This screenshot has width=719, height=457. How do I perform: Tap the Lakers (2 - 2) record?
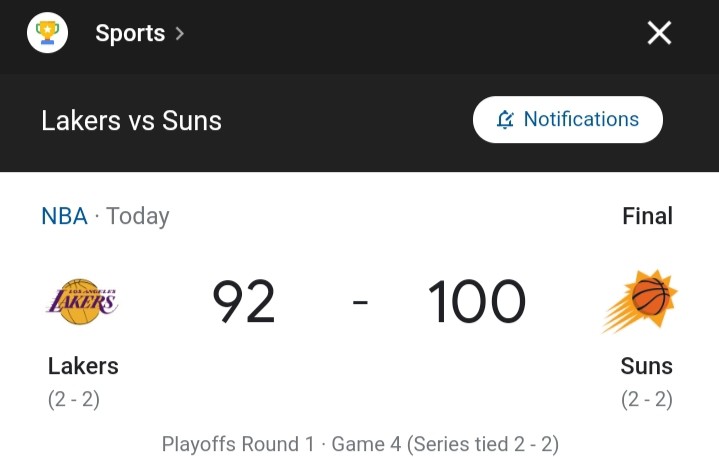click(74, 399)
